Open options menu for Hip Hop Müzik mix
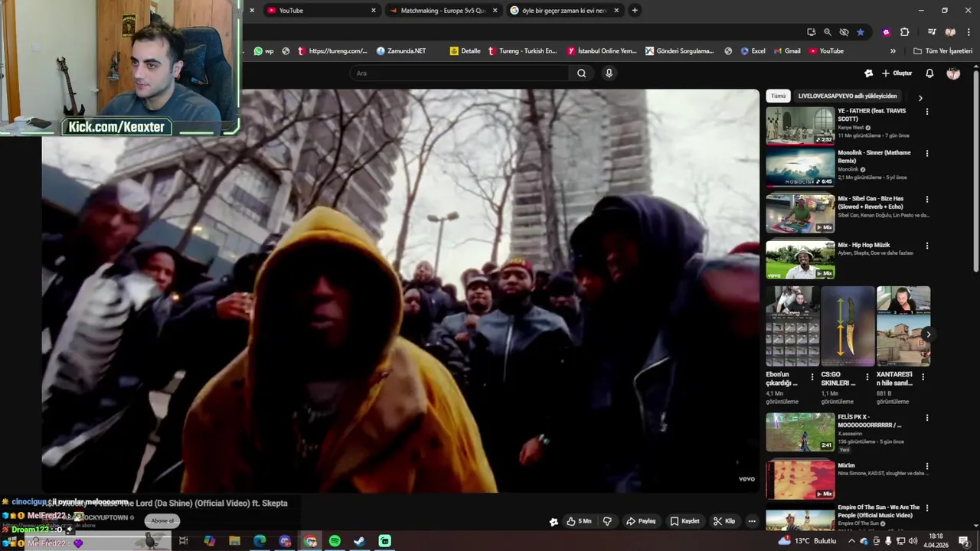 (x=927, y=246)
